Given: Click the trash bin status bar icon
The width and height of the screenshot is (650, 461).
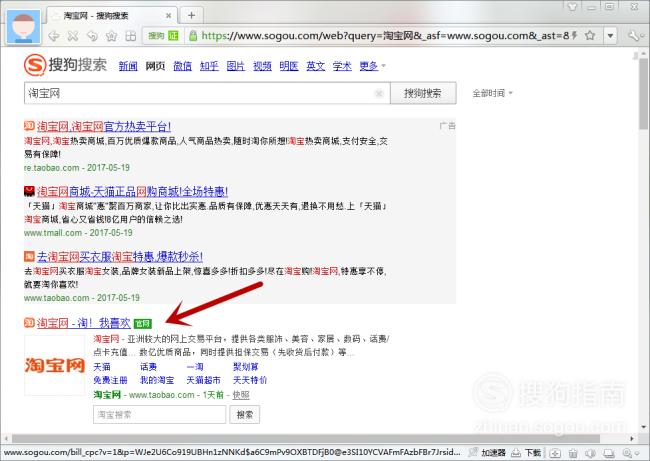Looking at the screenshot, I should click(x=573, y=453).
